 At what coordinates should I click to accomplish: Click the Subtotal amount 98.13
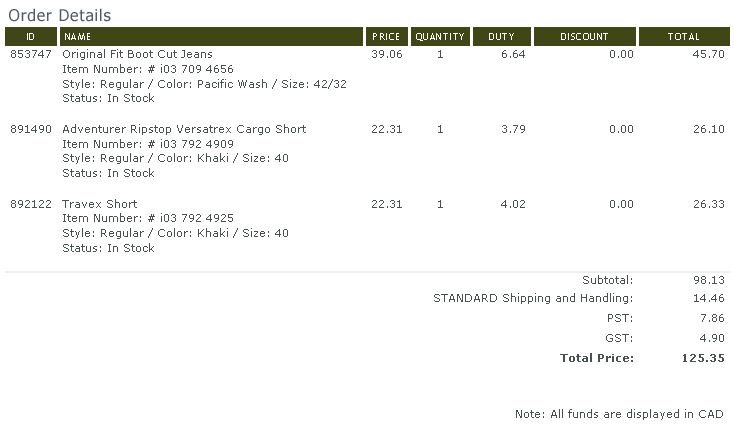[709, 280]
